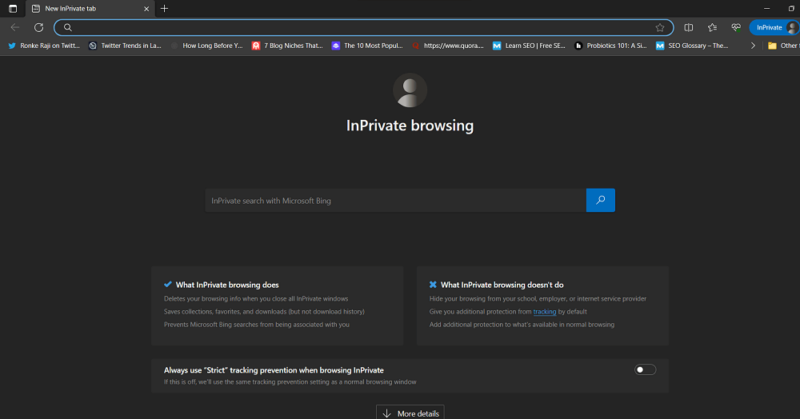Click the blue search button
Screen dimensions: 800x419
(x=601, y=200)
